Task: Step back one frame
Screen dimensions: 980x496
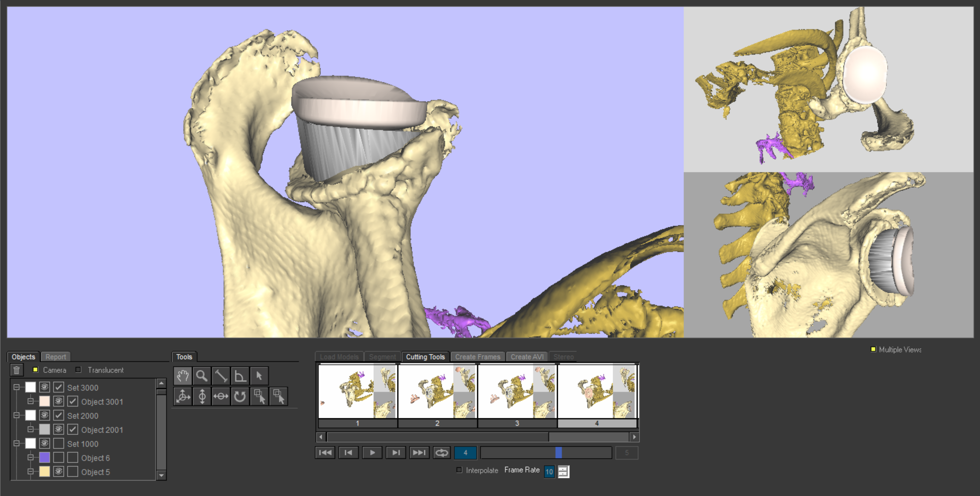Action: (348, 453)
